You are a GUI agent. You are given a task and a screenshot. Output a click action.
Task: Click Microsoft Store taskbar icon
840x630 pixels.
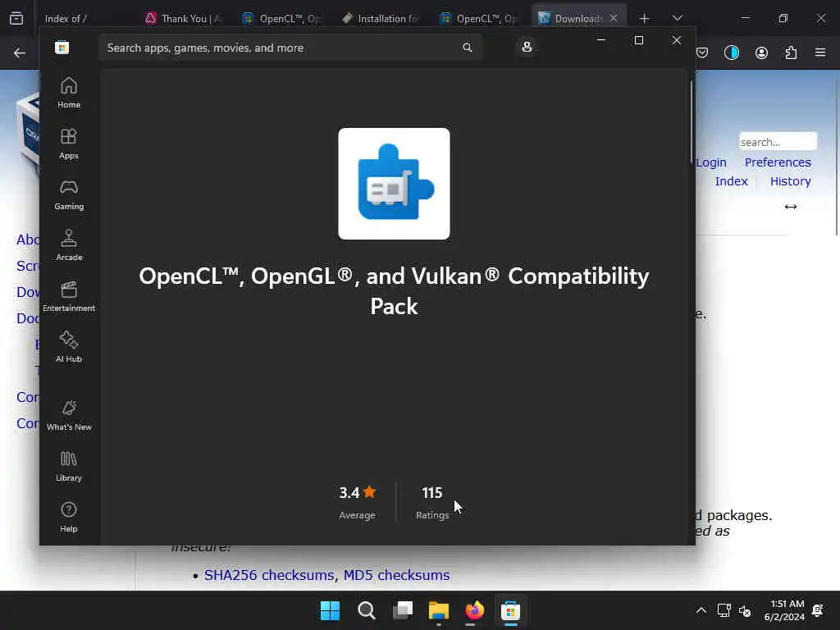510,610
